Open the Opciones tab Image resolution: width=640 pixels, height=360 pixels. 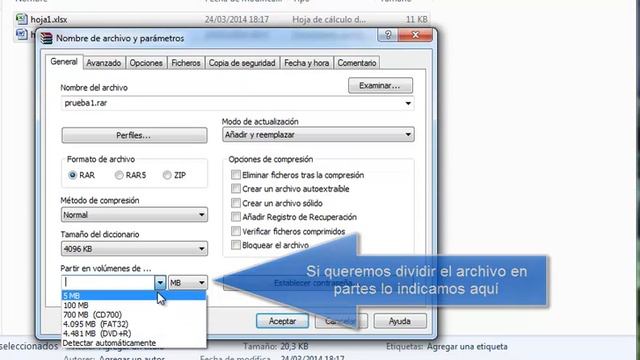click(146, 63)
